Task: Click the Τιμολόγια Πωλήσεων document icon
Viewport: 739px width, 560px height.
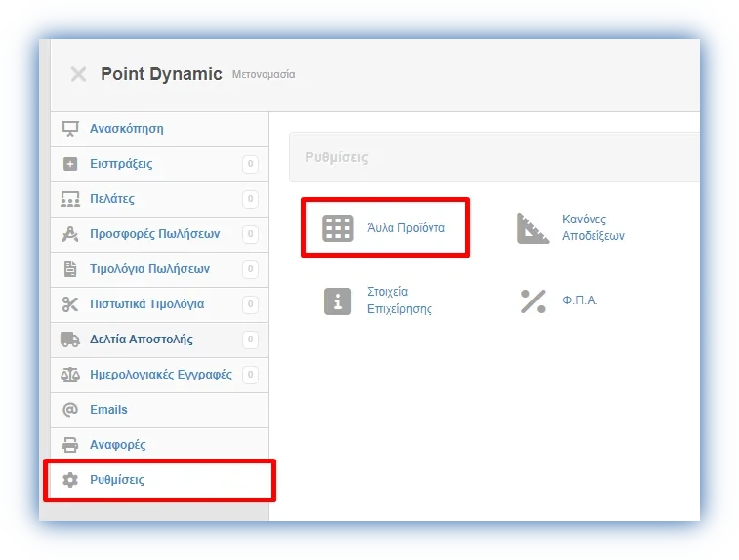Action: pos(69,269)
